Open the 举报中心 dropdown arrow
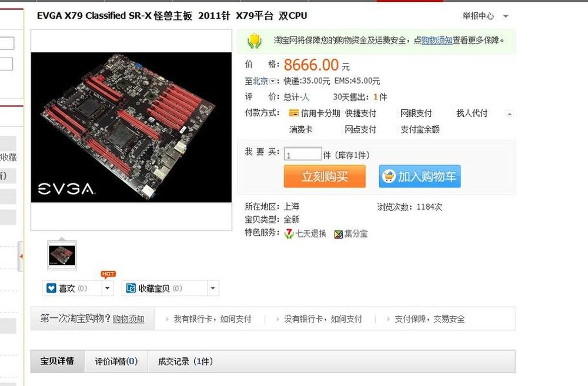Image resolution: width=588 pixels, height=386 pixels. point(506,16)
